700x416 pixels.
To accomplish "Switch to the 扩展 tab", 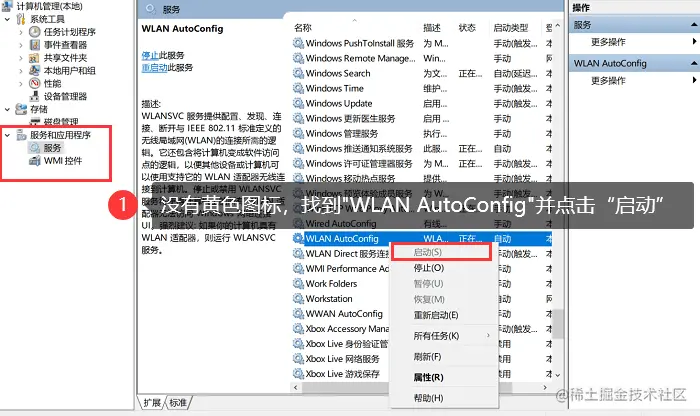I will [152, 403].
